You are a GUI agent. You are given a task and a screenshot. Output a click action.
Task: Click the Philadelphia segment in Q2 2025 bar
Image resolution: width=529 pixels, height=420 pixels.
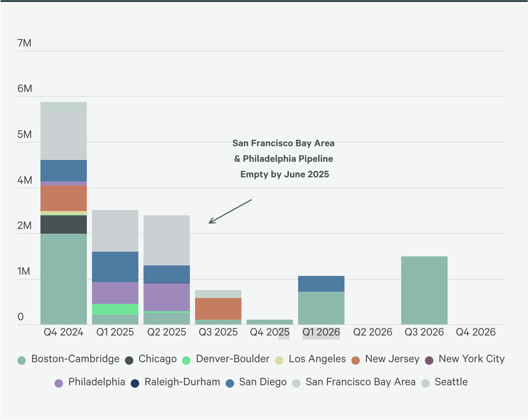point(167,297)
